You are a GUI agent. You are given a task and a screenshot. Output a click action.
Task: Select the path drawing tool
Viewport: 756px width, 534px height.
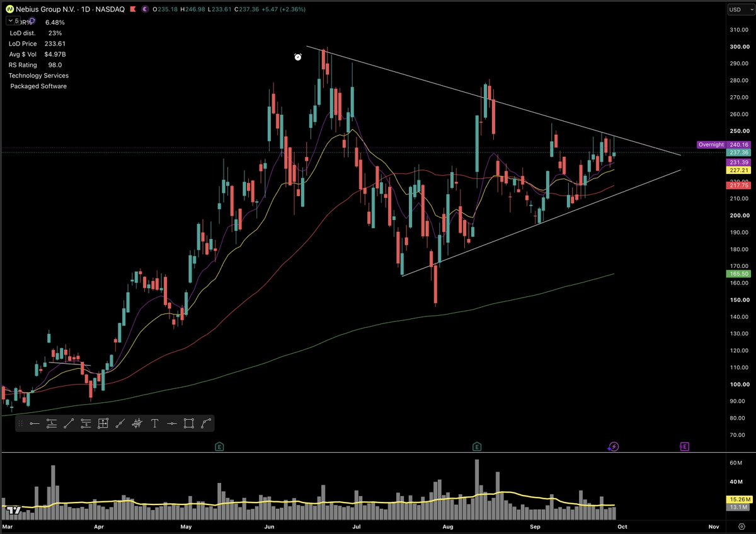[x=206, y=424]
